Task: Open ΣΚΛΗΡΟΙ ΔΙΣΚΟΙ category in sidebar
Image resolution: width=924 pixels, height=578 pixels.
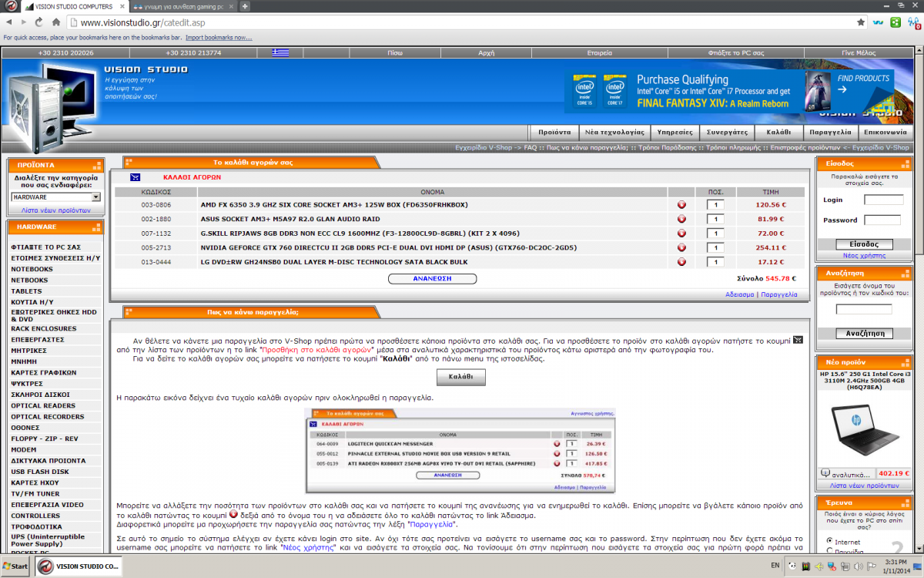Action: click(x=40, y=394)
